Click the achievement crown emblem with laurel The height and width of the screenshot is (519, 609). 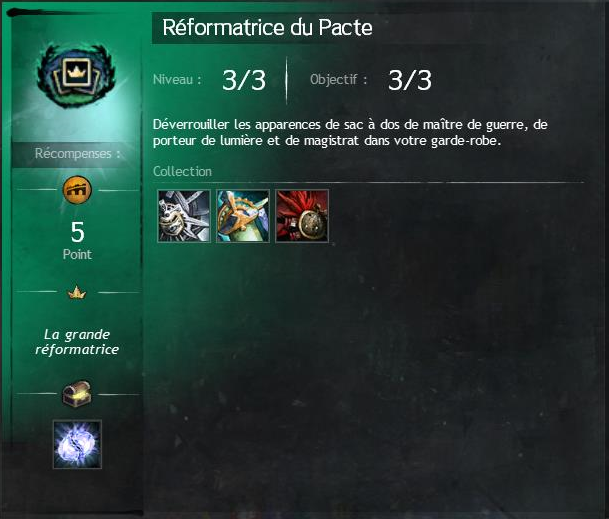tap(76, 76)
